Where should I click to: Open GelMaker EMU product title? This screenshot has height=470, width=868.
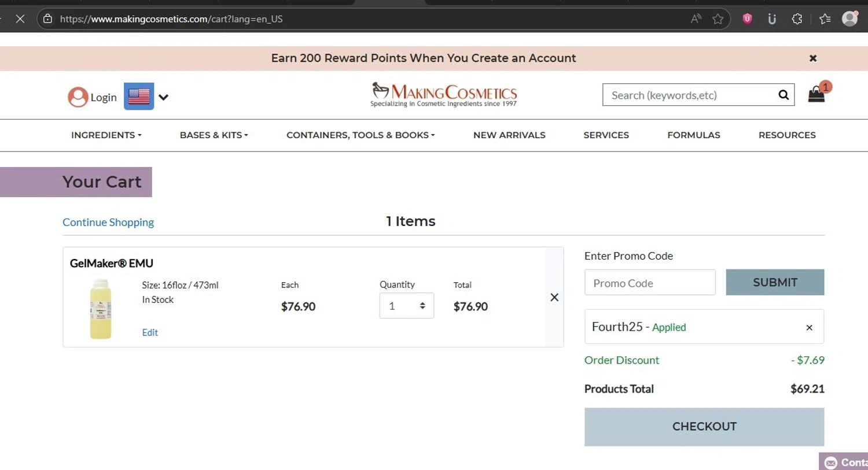click(x=112, y=264)
